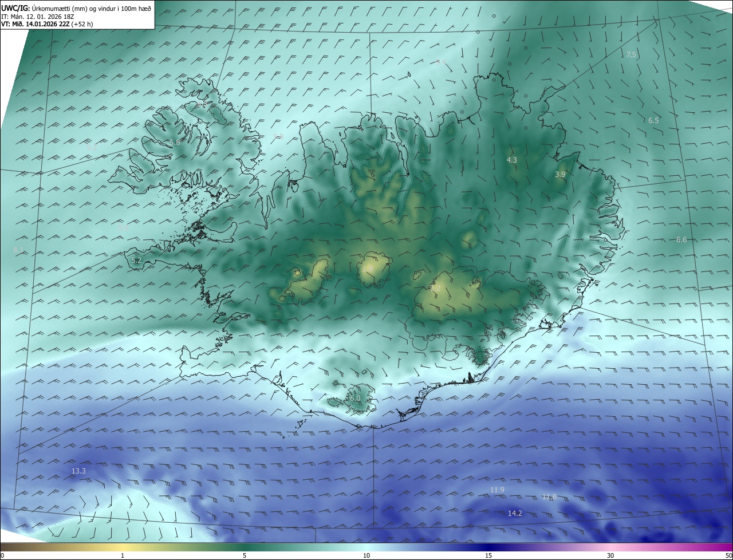The width and height of the screenshot is (733, 560).
Task: Click the 11.8 value label on the map
Action: [x=549, y=496]
